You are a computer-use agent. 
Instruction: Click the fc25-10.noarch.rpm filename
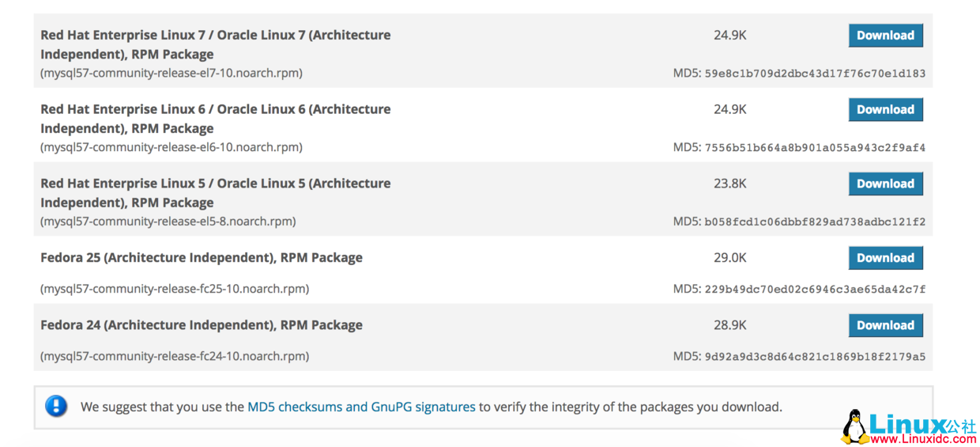click(x=174, y=289)
